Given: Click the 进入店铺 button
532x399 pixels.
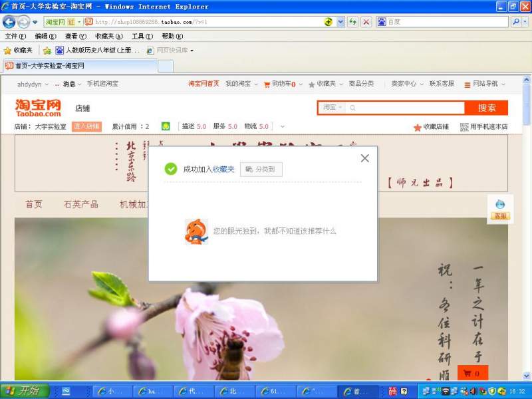Looking at the screenshot, I should pyautogui.click(x=86, y=126).
